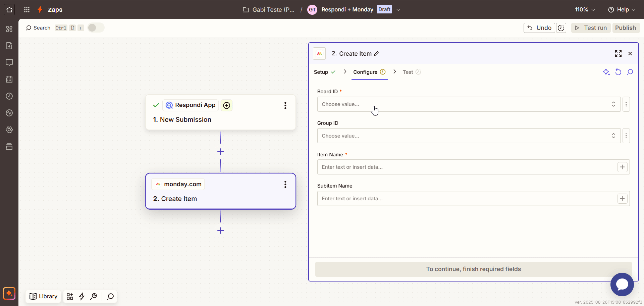Click the GT user avatar
The width and height of the screenshot is (644, 306).
pyautogui.click(x=312, y=10)
